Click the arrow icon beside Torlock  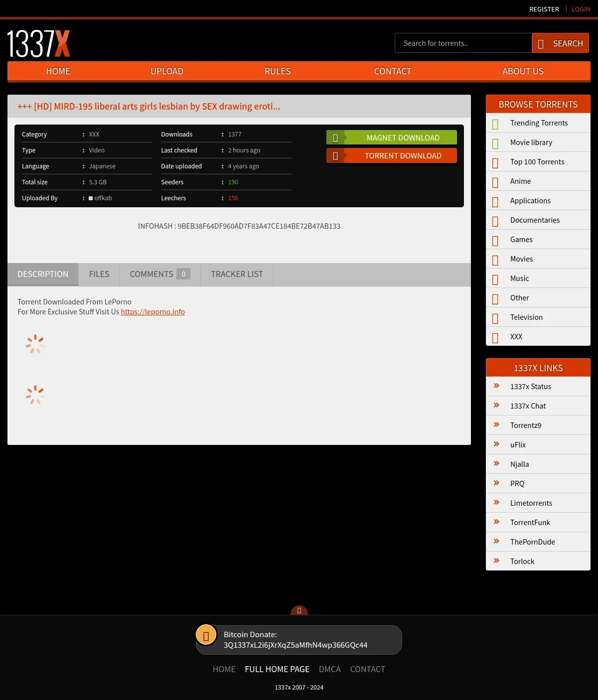tap(496, 560)
